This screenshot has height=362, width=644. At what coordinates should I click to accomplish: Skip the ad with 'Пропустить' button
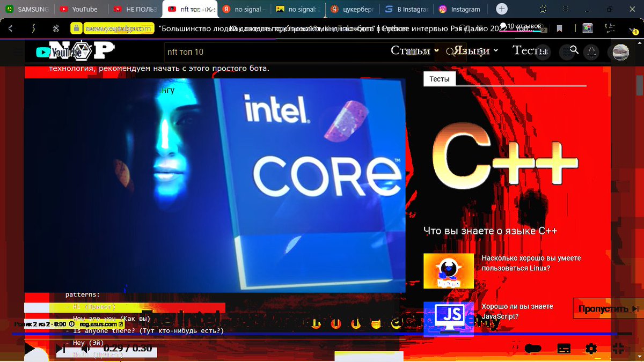point(609,308)
